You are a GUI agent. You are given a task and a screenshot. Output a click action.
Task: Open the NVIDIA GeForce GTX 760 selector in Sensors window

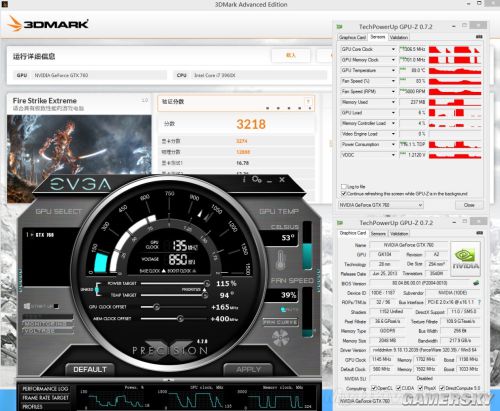pyautogui.click(x=381, y=205)
